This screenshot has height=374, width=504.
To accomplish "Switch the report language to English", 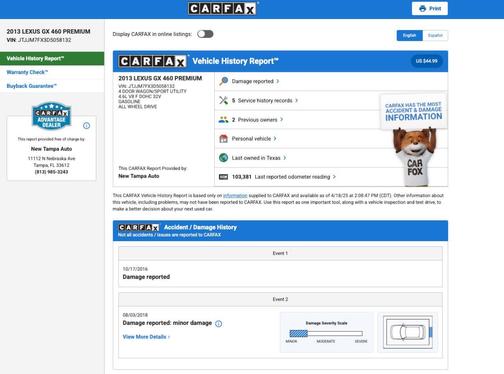I will (409, 35).
